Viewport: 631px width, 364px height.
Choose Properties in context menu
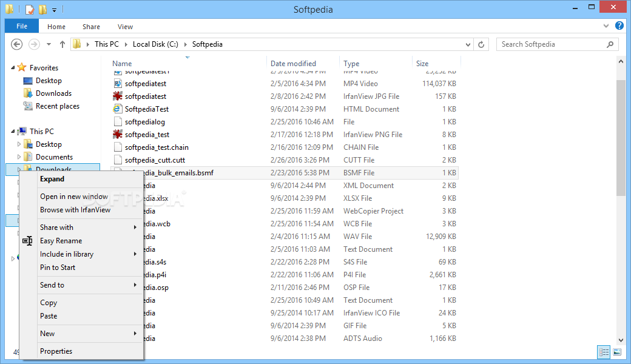82,351
